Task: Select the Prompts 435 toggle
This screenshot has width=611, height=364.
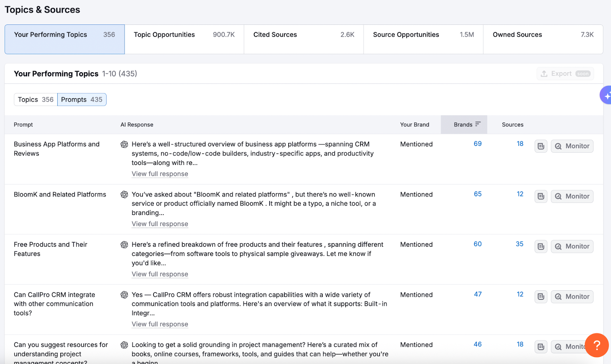Action: 82,100
